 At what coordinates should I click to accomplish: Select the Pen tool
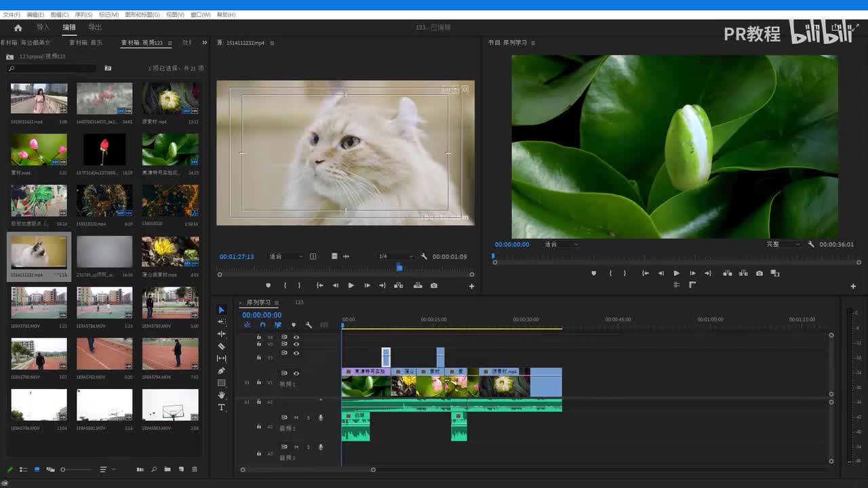click(x=221, y=371)
